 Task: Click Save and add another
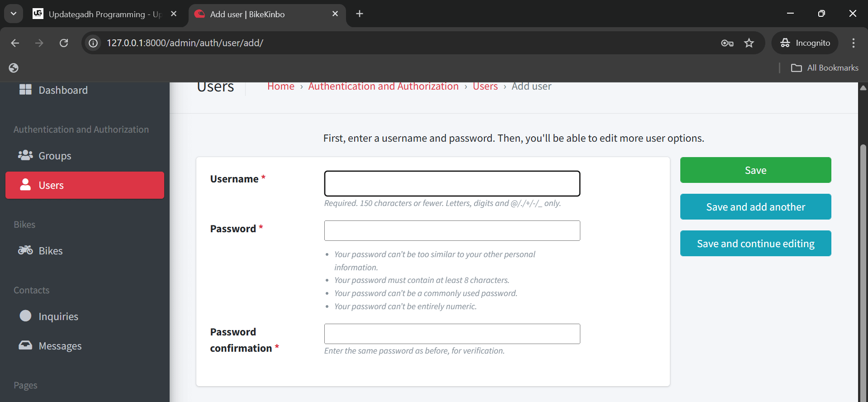[x=755, y=207]
